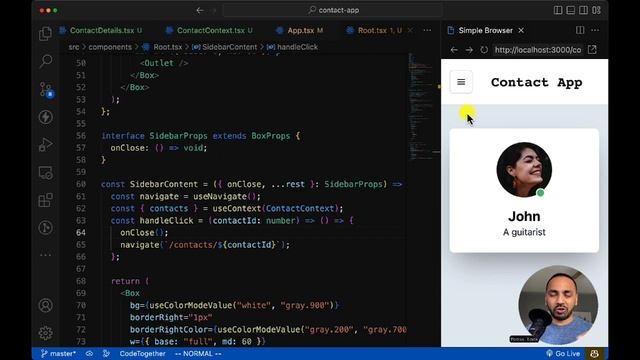The width and height of the screenshot is (640, 360).
Task: Open the Extensions view
Action: pos(45,200)
